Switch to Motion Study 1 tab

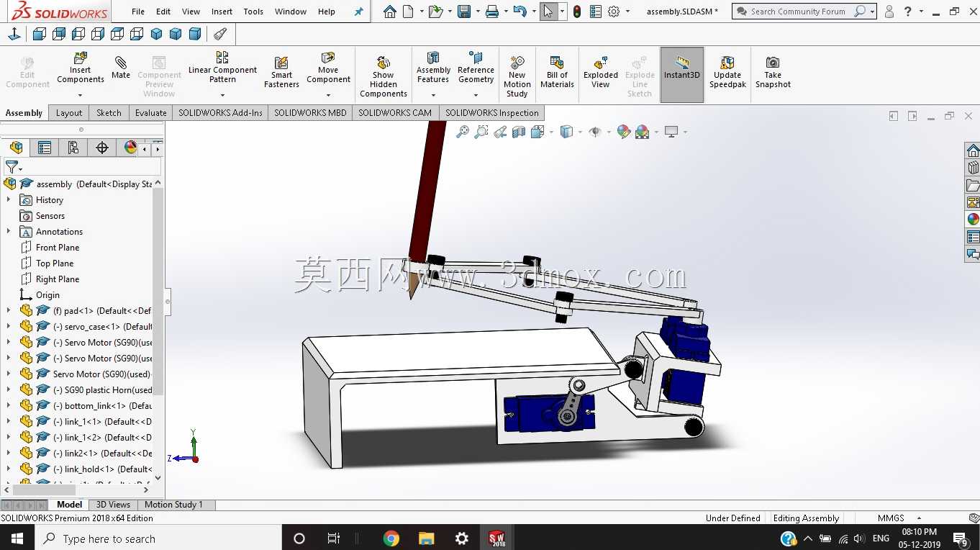(173, 505)
